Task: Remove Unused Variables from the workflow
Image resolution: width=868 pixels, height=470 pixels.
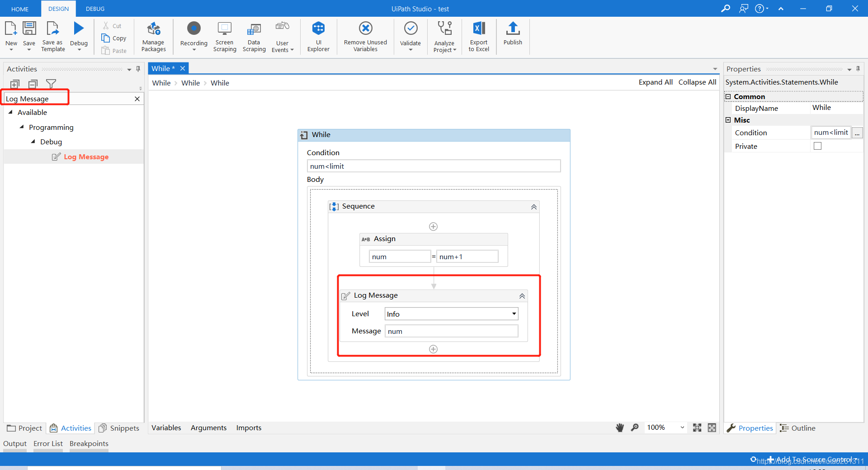Action: click(365, 36)
